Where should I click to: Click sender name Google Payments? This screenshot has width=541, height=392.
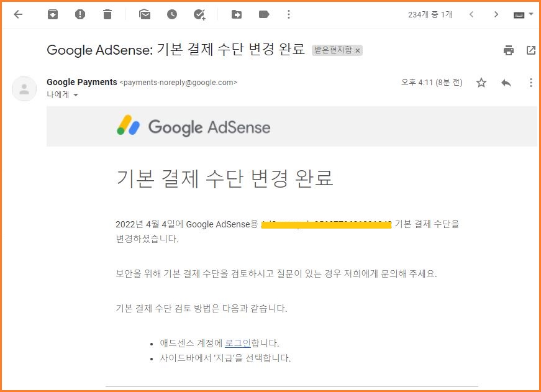point(82,82)
